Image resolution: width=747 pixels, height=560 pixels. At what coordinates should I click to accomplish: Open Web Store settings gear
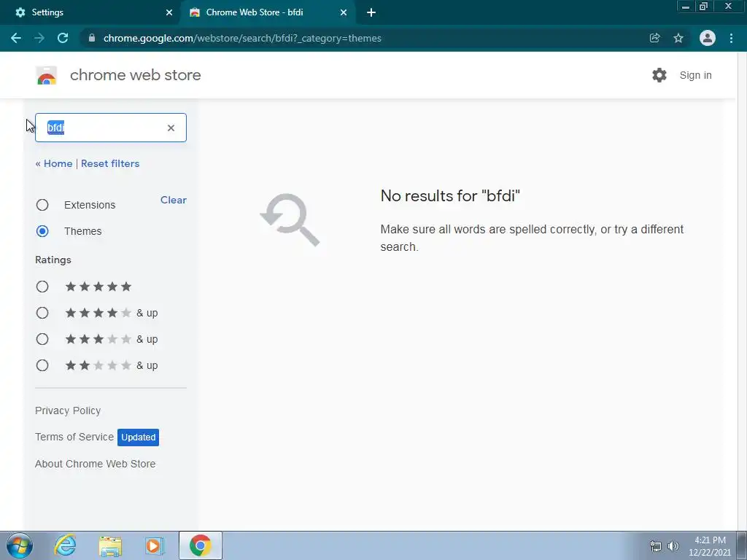(659, 75)
